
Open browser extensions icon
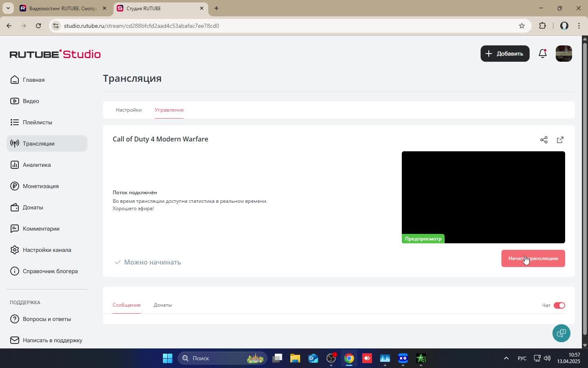pos(542,26)
